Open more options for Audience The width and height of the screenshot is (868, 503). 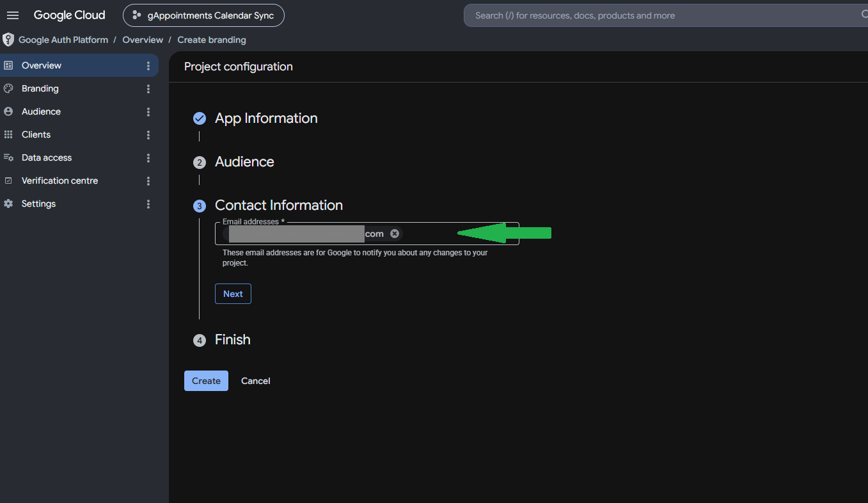tap(148, 112)
